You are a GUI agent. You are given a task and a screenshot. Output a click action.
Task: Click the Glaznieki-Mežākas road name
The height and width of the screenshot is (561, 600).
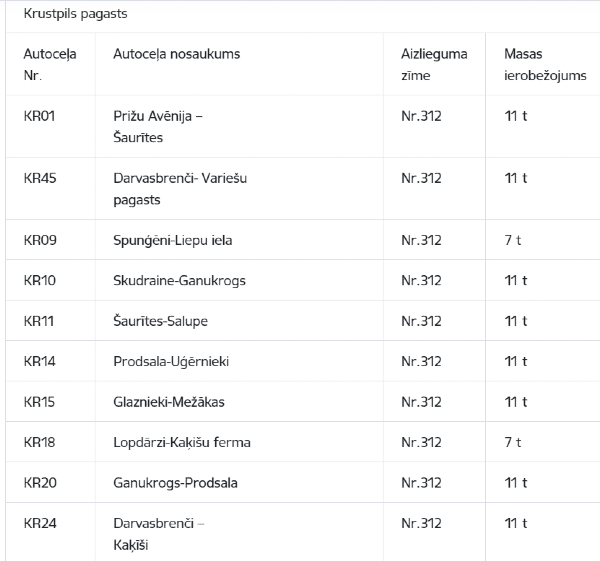click(x=169, y=402)
